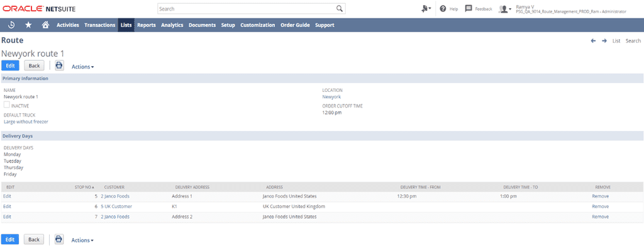This screenshot has height=250, width=644.
Task: Open the Lists menu
Action: click(x=126, y=25)
